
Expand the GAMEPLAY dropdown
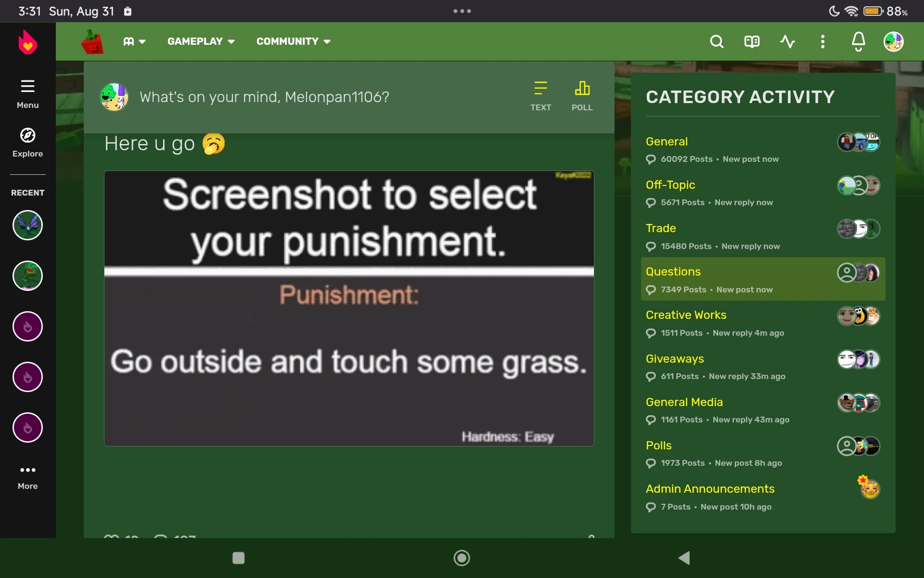click(201, 41)
